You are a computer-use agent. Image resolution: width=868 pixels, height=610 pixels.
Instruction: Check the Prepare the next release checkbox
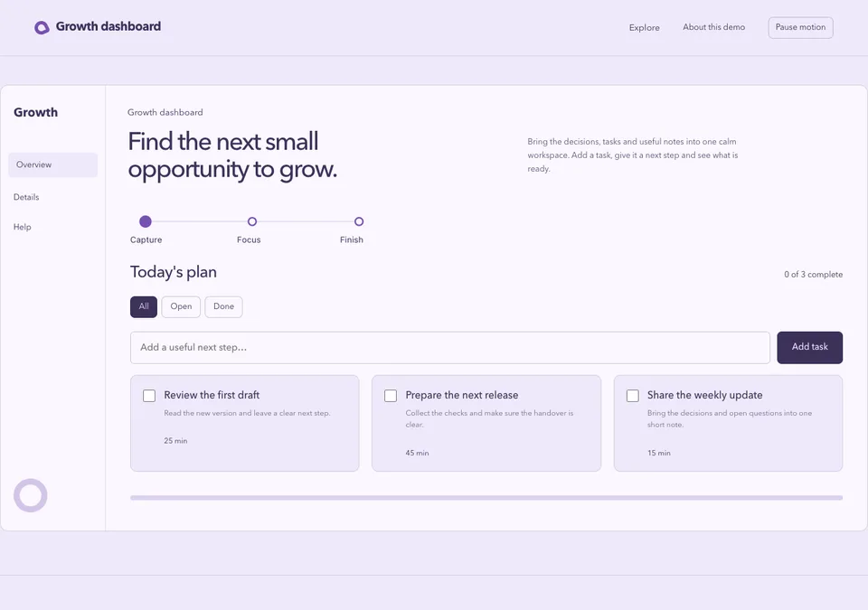(391, 395)
